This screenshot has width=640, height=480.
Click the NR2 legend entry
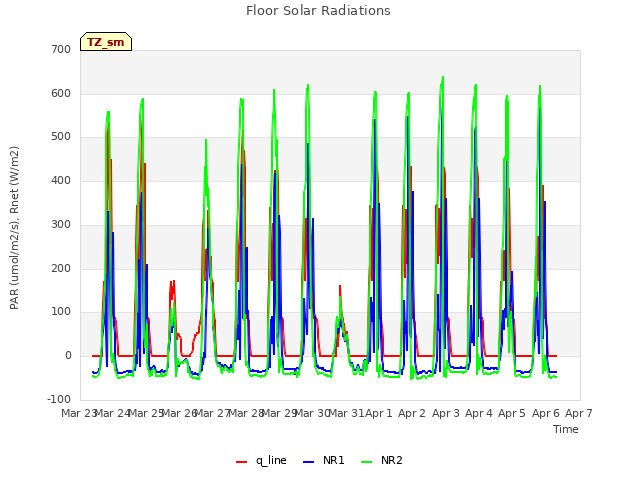(382, 460)
